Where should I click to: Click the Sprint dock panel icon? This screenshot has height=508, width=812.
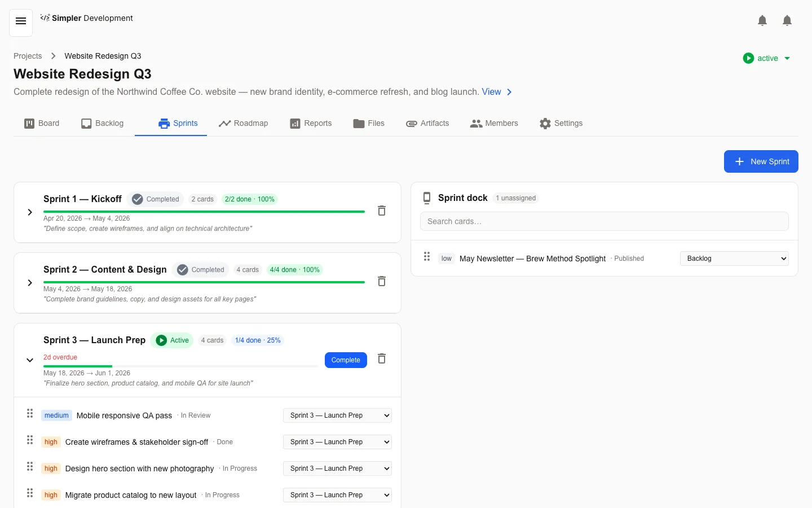[427, 198]
